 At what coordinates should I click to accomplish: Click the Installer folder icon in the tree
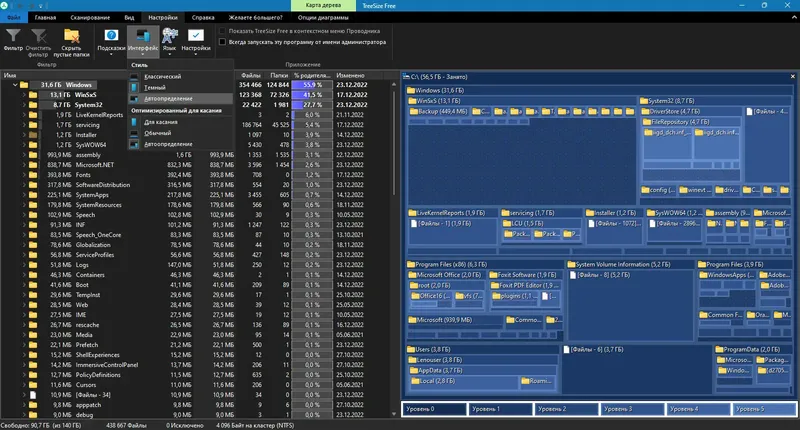(x=33, y=135)
